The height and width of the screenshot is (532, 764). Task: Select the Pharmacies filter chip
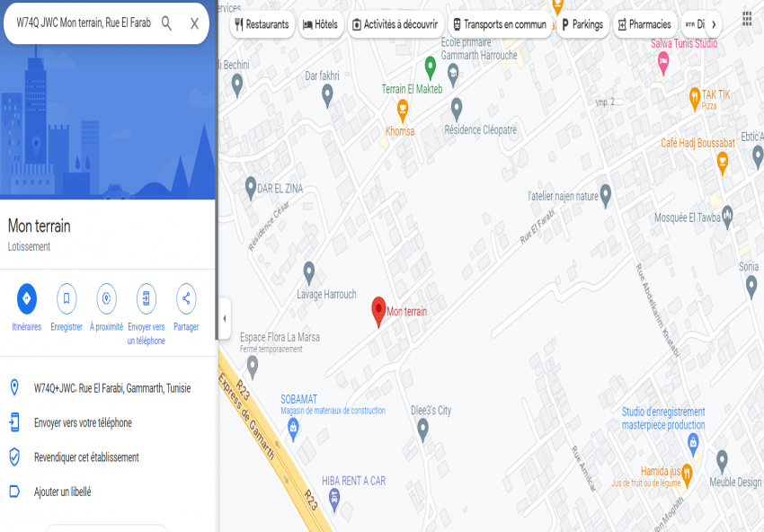click(644, 24)
